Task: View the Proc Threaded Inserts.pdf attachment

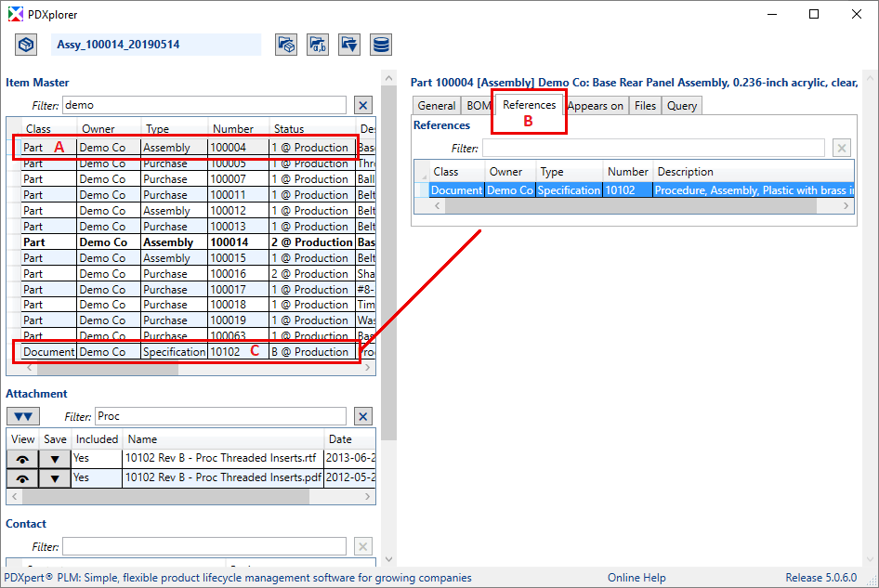Action: click(22, 478)
